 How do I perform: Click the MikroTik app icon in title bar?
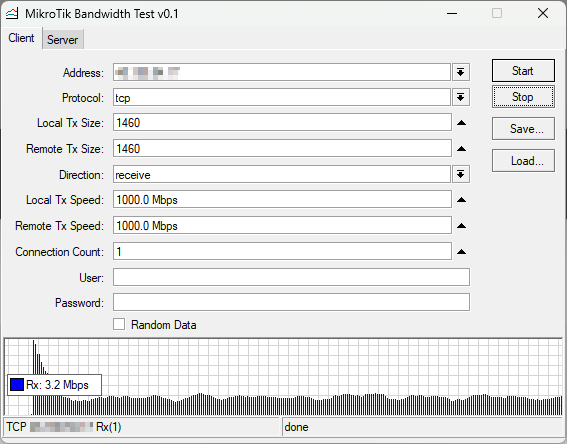[12, 14]
